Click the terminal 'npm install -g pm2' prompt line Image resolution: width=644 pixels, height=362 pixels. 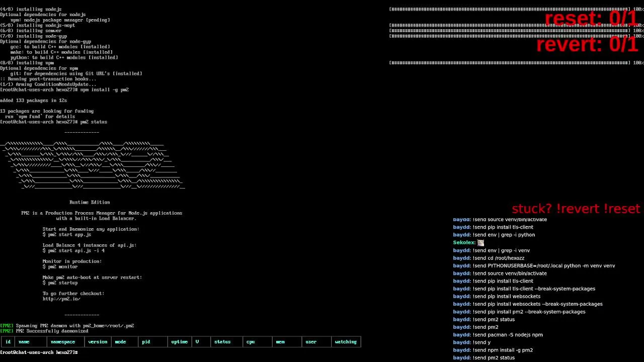[64, 89]
